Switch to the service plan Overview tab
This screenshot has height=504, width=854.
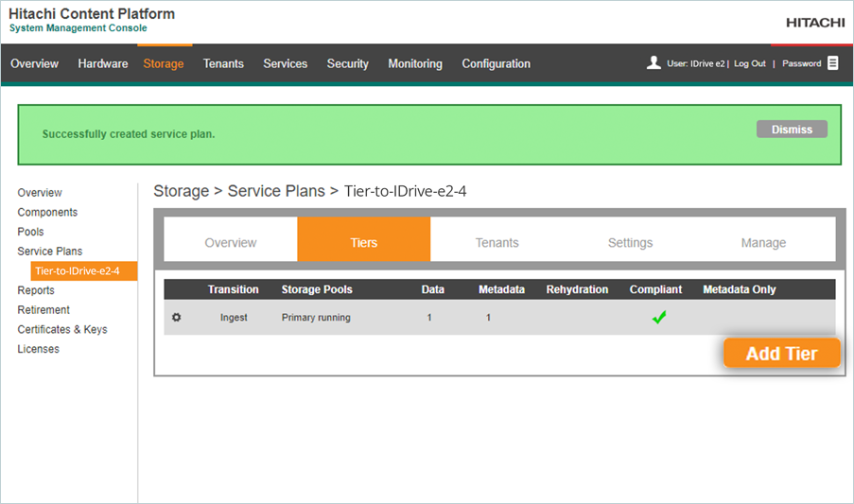[231, 243]
